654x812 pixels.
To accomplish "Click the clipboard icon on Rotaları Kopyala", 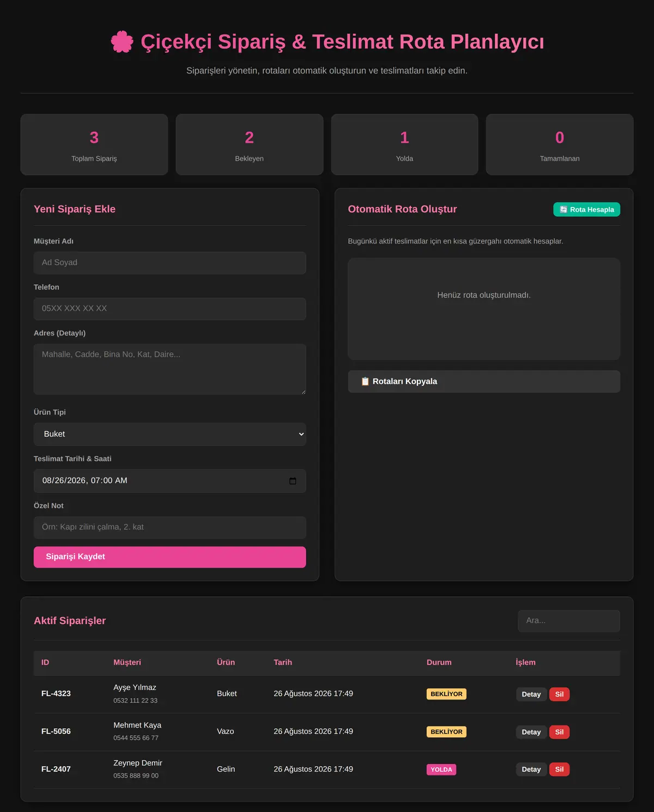I will 365,381.
